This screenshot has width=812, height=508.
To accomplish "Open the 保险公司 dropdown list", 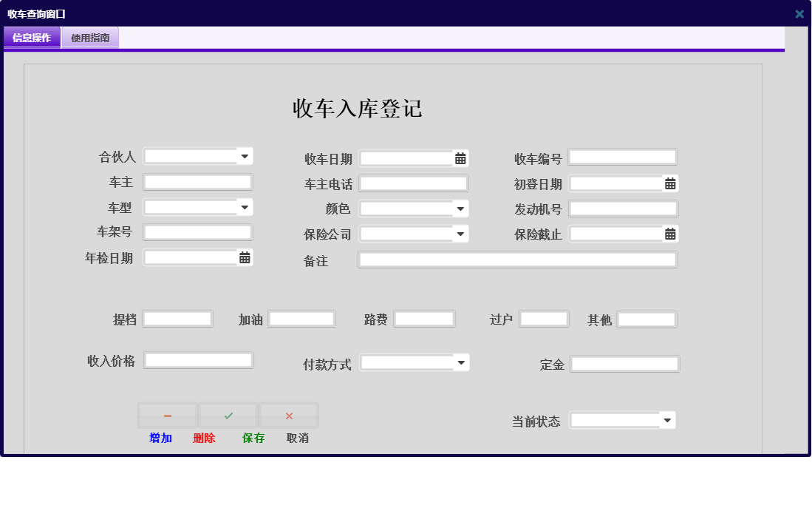I will pyautogui.click(x=461, y=233).
